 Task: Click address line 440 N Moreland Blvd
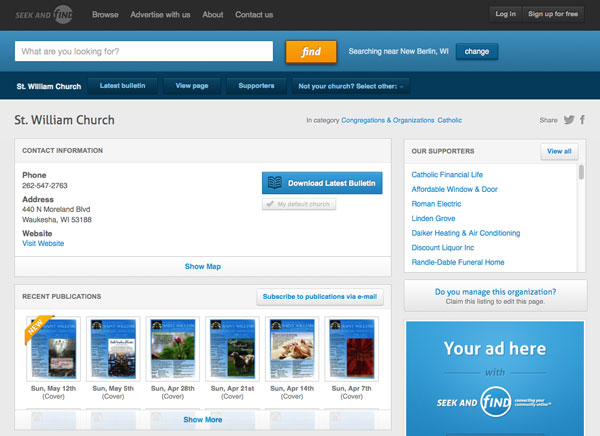56,209
